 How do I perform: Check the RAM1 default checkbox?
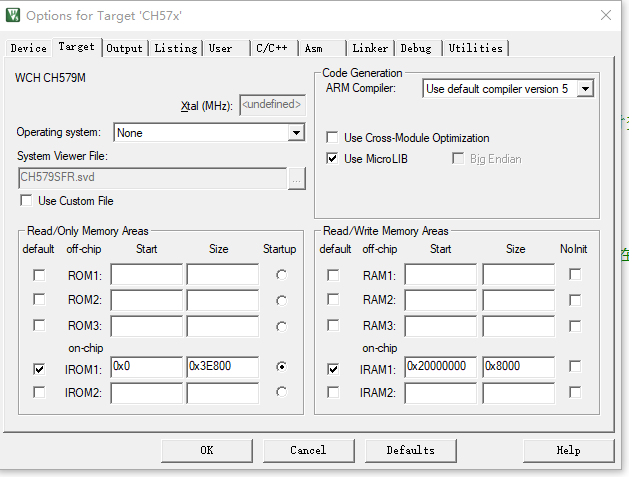point(333,275)
